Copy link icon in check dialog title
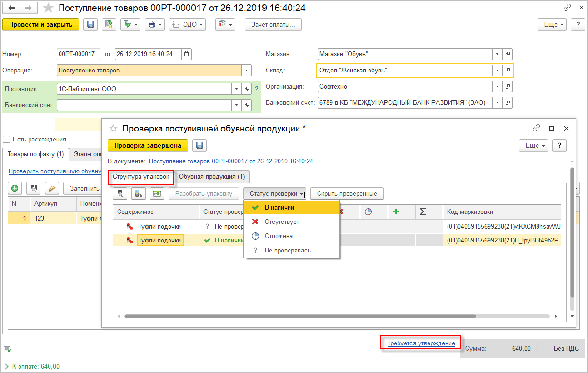 click(x=537, y=128)
